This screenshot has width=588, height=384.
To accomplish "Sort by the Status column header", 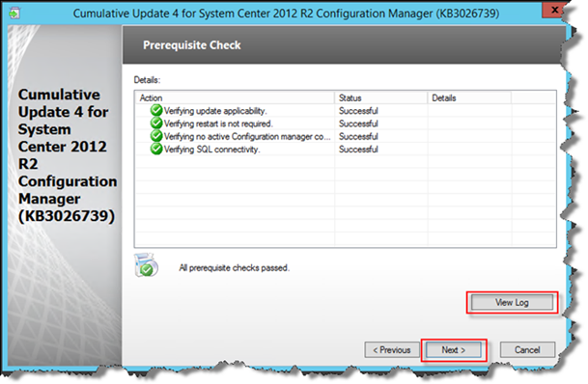I will point(381,97).
